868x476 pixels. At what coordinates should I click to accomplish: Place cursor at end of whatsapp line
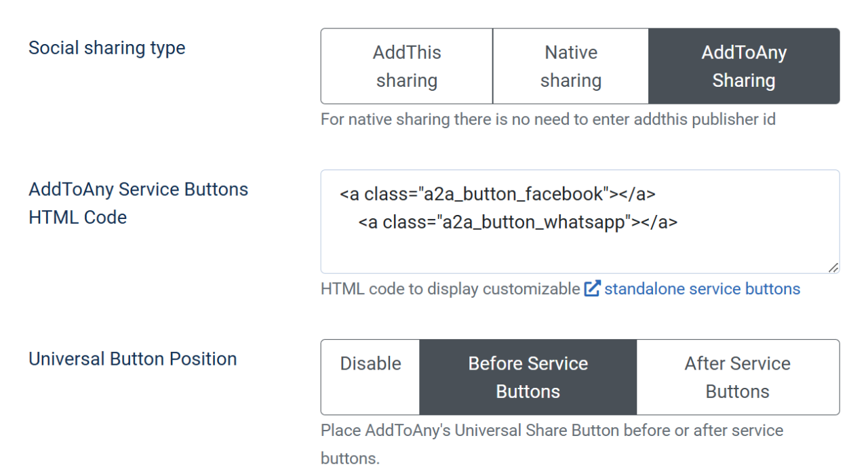pyautogui.click(x=678, y=222)
